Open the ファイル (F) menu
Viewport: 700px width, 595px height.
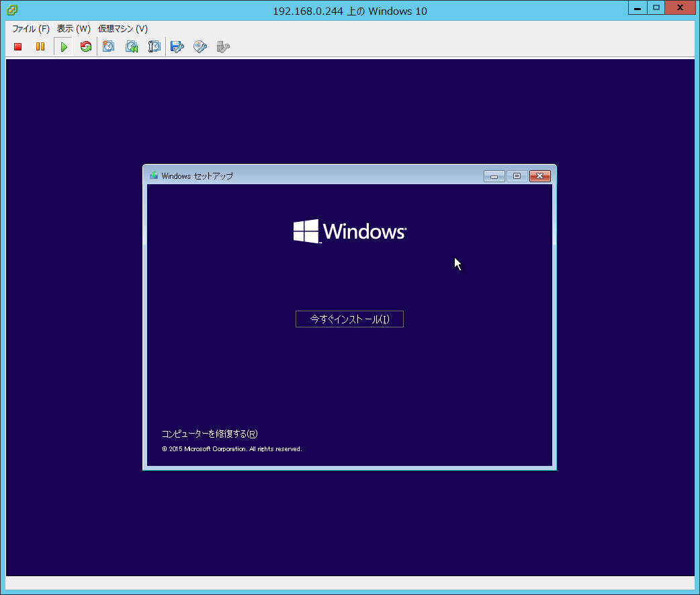(31, 29)
